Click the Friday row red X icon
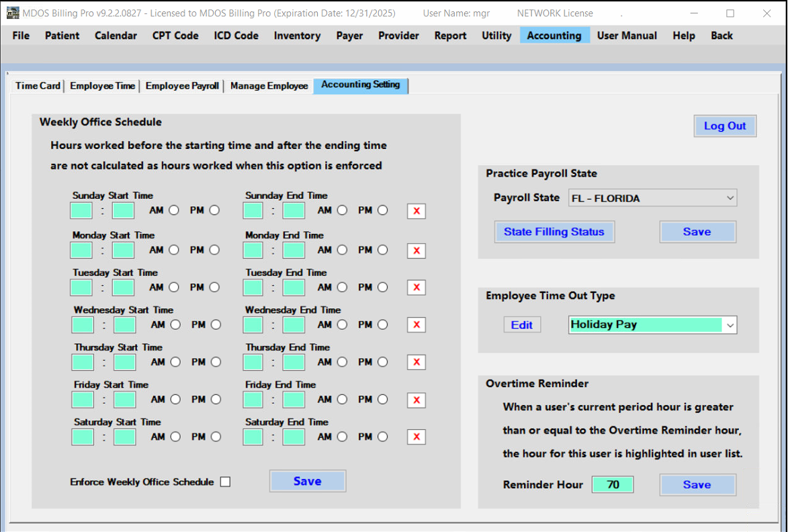 417,400
